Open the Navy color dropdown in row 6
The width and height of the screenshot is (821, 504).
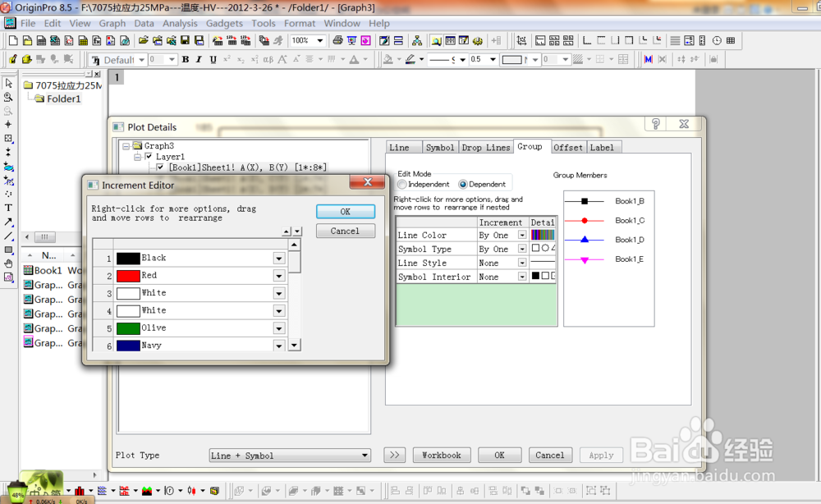coord(279,346)
